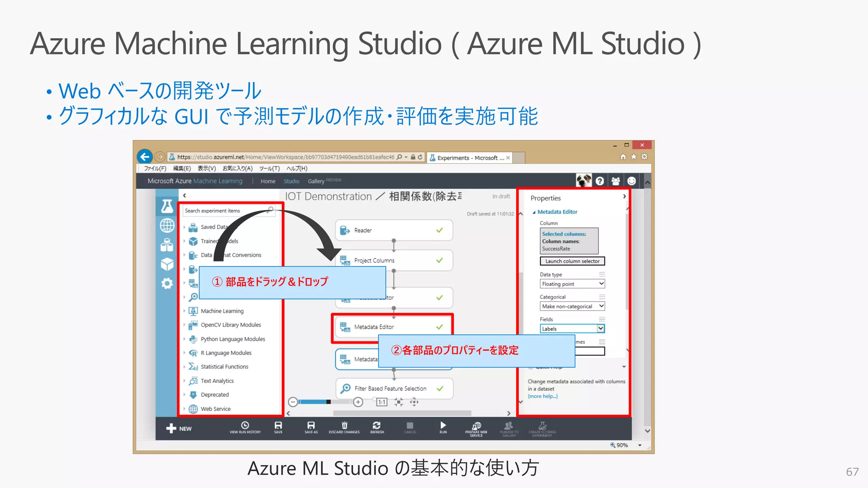
Task: Open the Fields Labels dropdown
Action: [572, 329]
